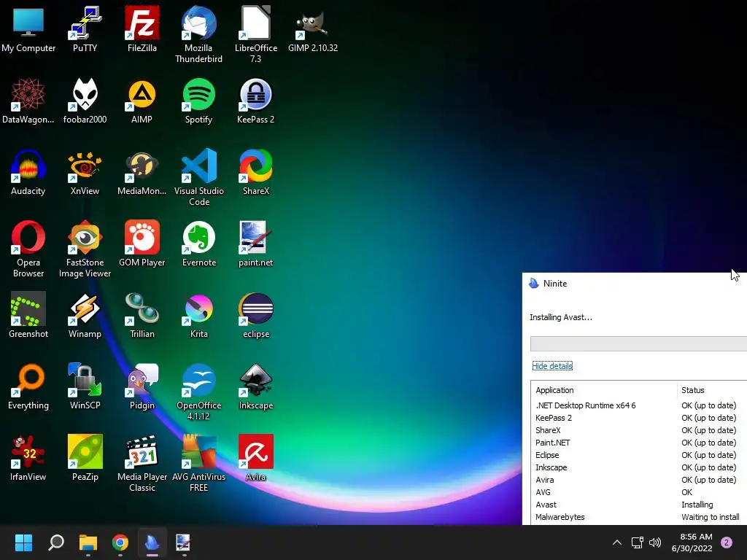Select the Mozilla Thunderbird shortcut

point(198,35)
